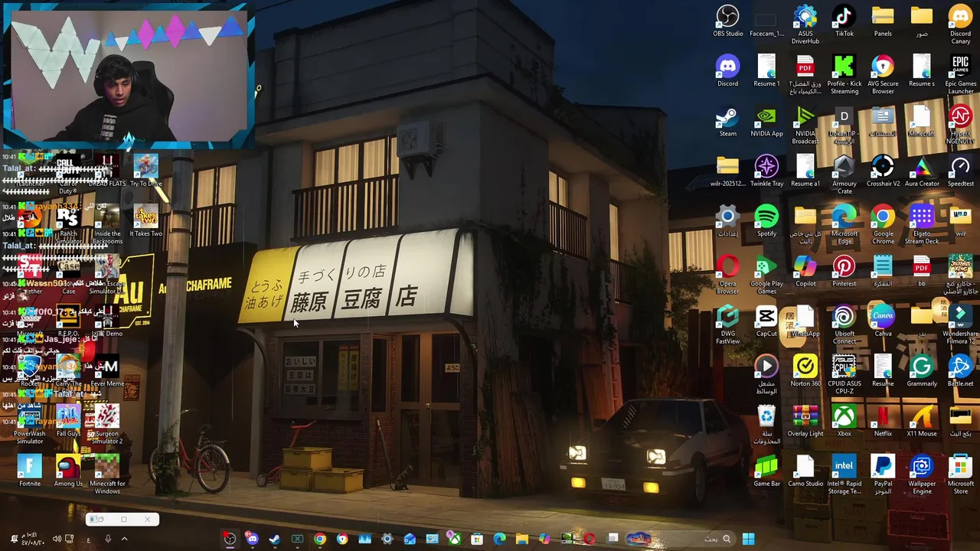Viewport: 980px width, 551px height.
Task: Select the Xbox desktop shortcut
Action: [844, 421]
